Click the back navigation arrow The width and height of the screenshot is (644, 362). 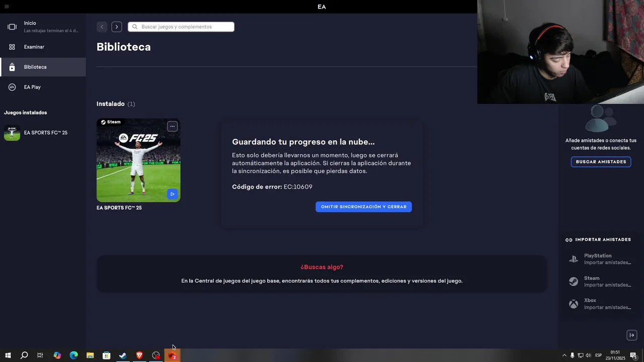point(102,27)
